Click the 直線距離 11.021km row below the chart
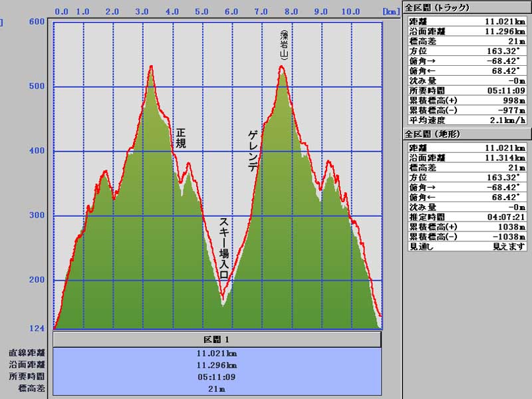Screen dimensions: 532x399 click(217, 353)
